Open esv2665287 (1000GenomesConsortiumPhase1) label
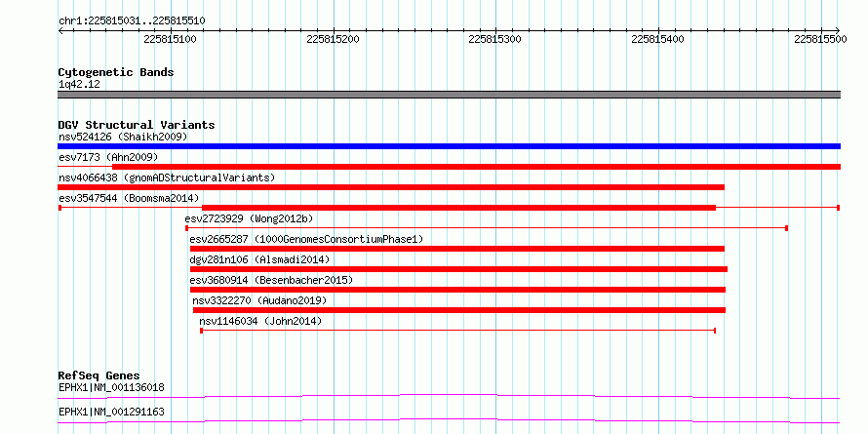Image resolution: width=868 pixels, height=434 pixels. pos(306,239)
